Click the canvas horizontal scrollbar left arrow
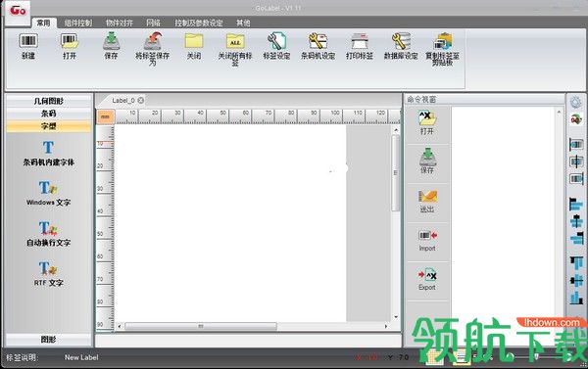 pyautogui.click(x=120, y=326)
